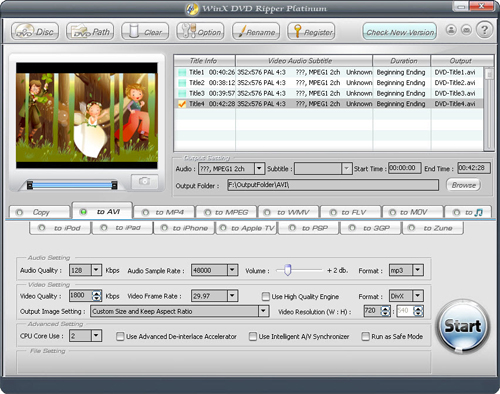This screenshot has height=394, width=500.
Task: Click the user profile round icon
Action: click(451, 30)
